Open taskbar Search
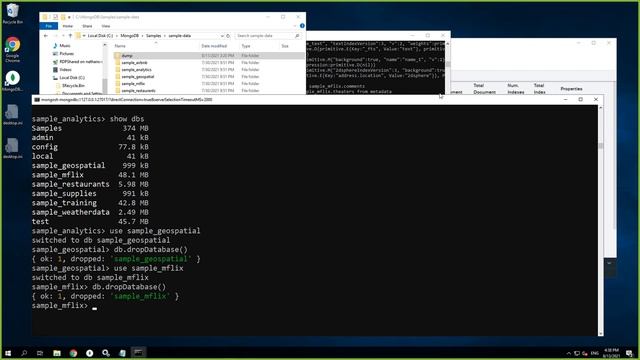 (x=24, y=353)
